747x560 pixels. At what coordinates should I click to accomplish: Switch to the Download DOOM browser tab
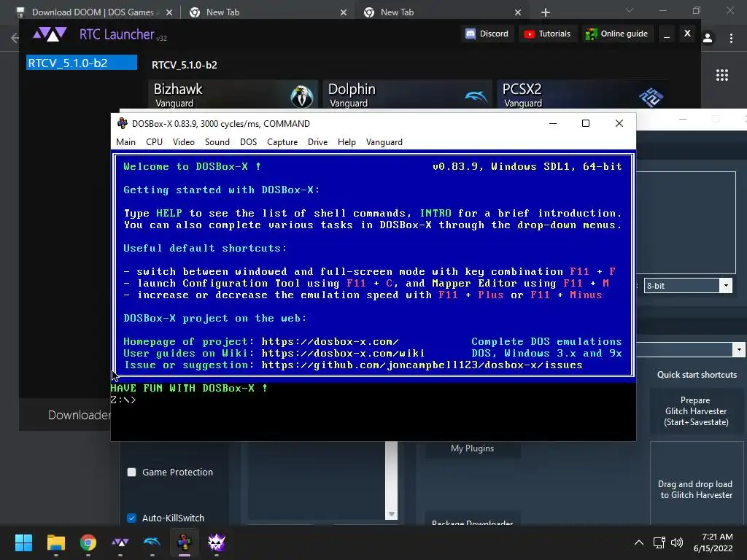pyautogui.click(x=93, y=12)
